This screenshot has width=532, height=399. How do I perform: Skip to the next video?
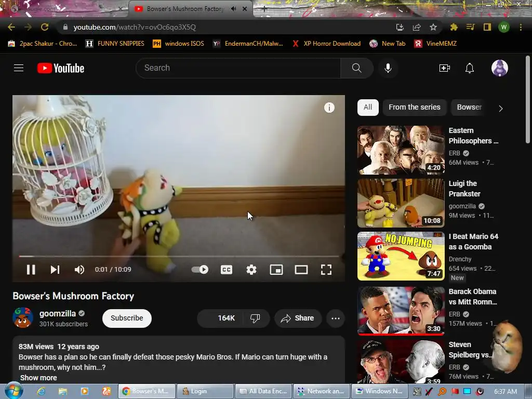55,270
